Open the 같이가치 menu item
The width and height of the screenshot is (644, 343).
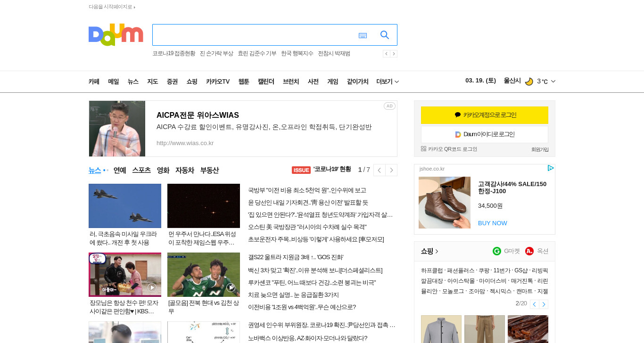[x=358, y=82]
